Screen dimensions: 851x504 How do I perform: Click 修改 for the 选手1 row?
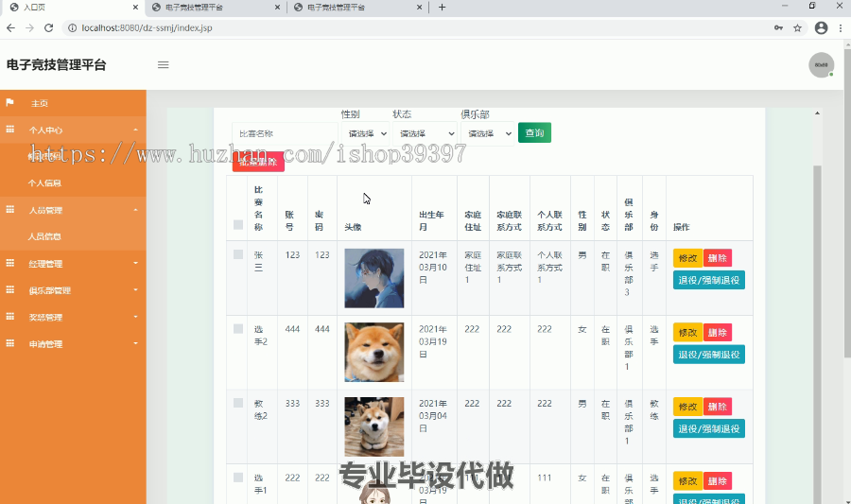click(687, 481)
